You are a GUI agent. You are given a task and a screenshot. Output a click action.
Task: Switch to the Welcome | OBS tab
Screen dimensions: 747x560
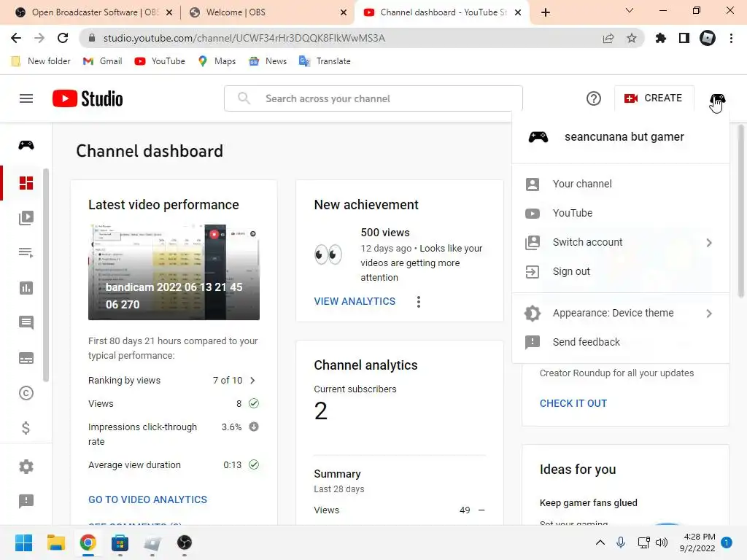[x=267, y=12]
